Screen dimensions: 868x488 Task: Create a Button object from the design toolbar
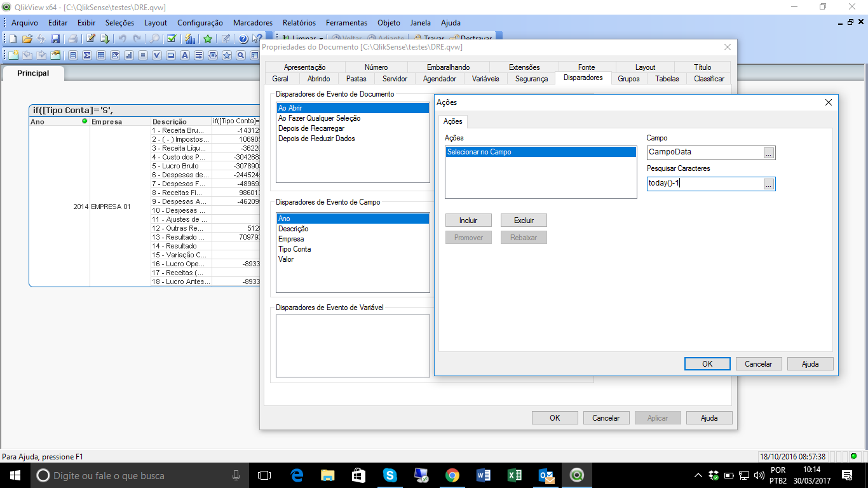[171, 55]
